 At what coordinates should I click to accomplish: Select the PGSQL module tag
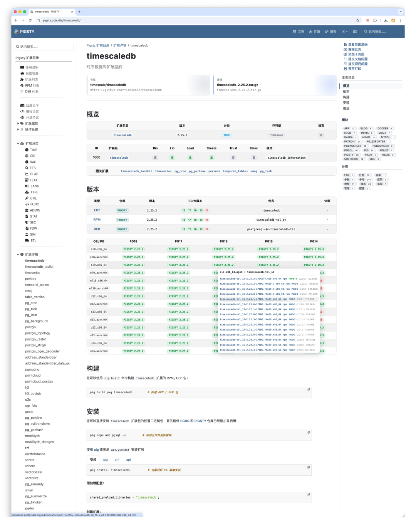click(x=351, y=150)
